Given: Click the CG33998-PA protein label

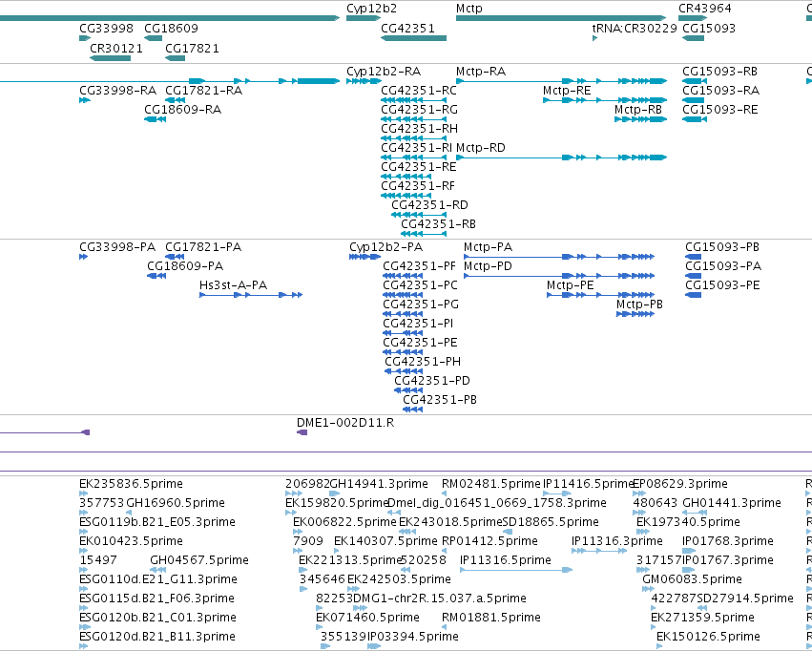Looking at the screenshot, I should pyautogui.click(x=117, y=247).
